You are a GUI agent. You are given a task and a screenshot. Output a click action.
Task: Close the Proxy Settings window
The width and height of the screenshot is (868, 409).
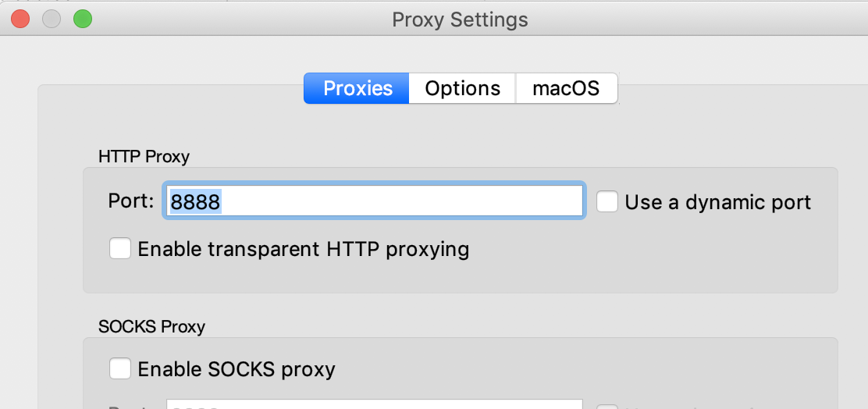pos(20,19)
